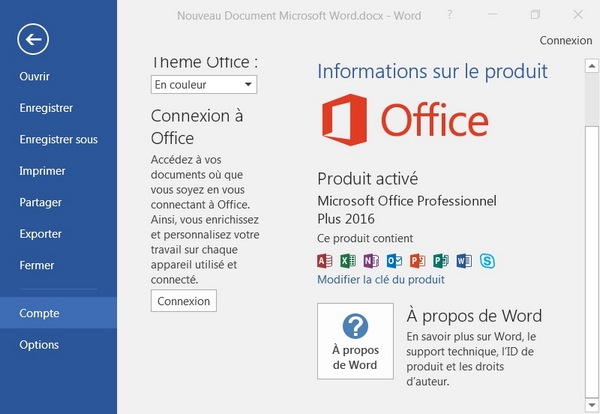The height and width of the screenshot is (414, 600).
Task: Click the Publisher icon in product list
Action: click(x=440, y=261)
